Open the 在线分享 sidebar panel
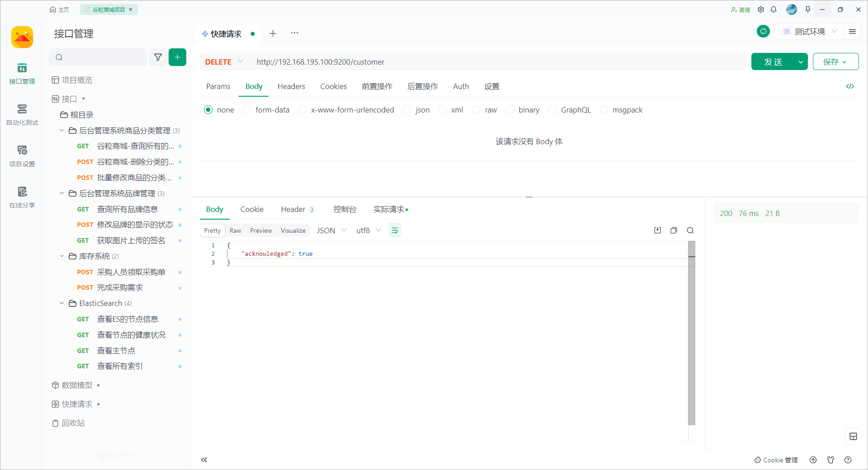Screen dimensions: 868x470 point(22,197)
